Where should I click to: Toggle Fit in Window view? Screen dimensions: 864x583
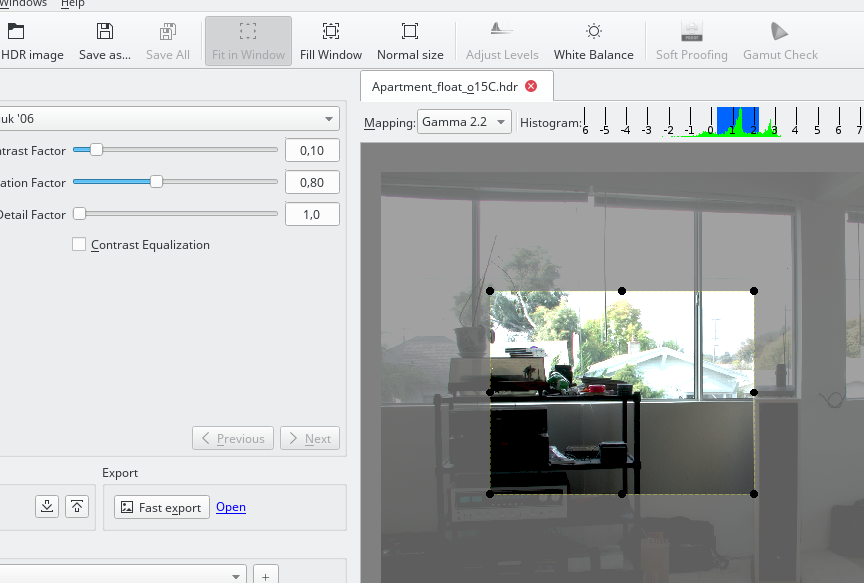(x=249, y=41)
